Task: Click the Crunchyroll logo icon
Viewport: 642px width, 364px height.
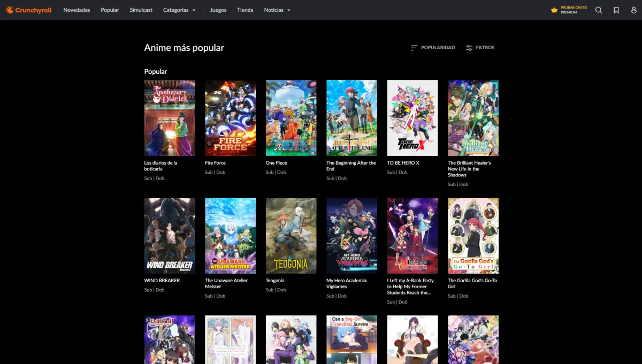Action: (10, 10)
